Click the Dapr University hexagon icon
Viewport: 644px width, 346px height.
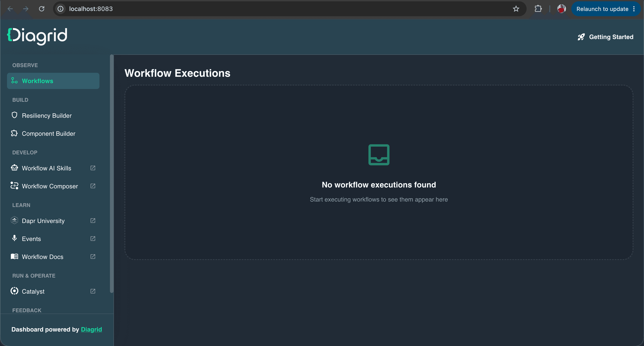(x=14, y=220)
